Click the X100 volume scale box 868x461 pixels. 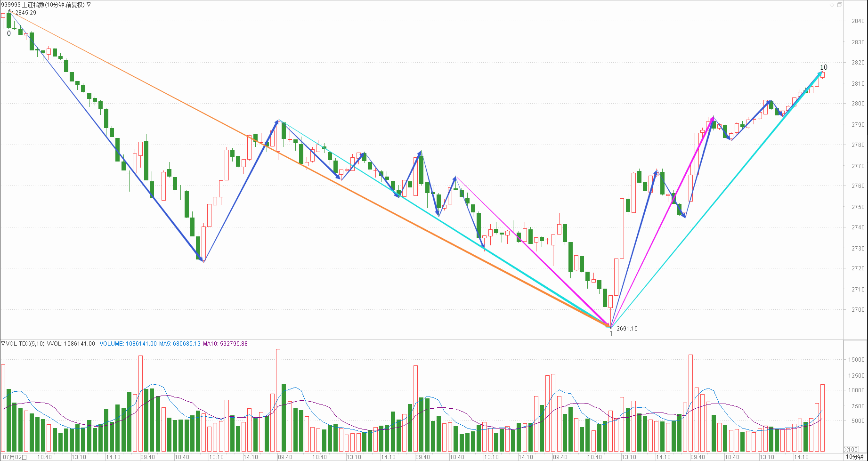tap(851, 449)
